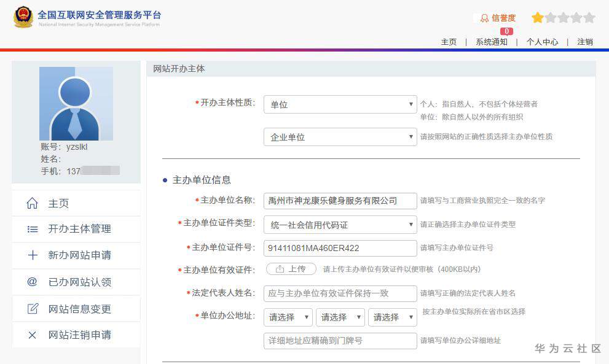Click the hint 请填写与工商营业执照完全一致的名字
This screenshot has height=364, width=609.
(482, 201)
